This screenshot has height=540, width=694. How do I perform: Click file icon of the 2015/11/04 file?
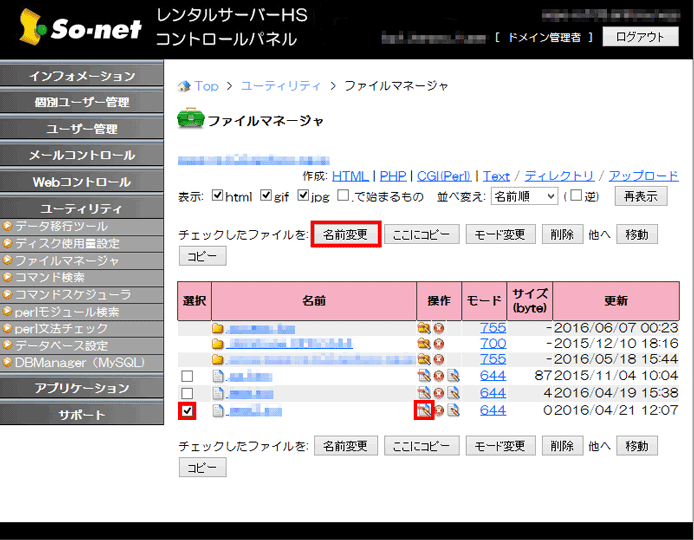(x=217, y=376)
